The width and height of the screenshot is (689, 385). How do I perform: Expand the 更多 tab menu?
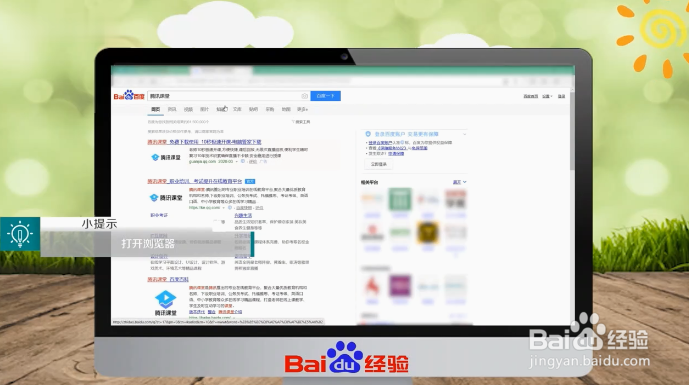pyautogui.click(x=302, y=109)
